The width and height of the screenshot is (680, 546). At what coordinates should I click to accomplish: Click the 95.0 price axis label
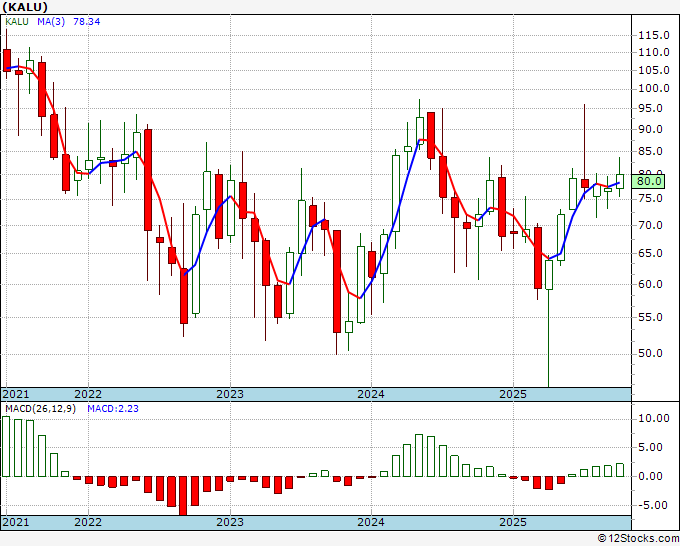pyautogui.click(x=651, y=108)
